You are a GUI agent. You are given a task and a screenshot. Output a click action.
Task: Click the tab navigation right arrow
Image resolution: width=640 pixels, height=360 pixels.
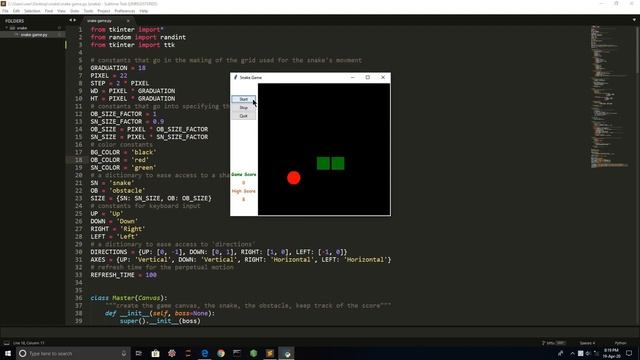pos(75,20)
